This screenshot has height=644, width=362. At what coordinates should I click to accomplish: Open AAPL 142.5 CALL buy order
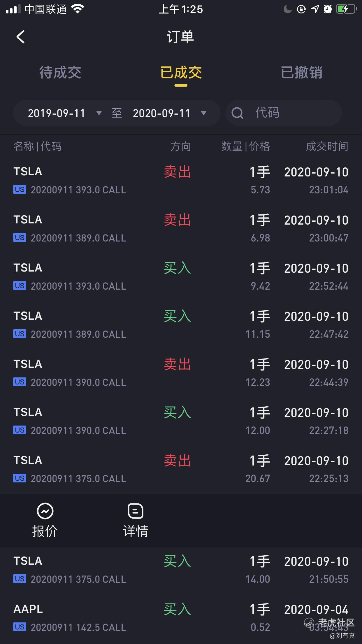coord(181,618)
